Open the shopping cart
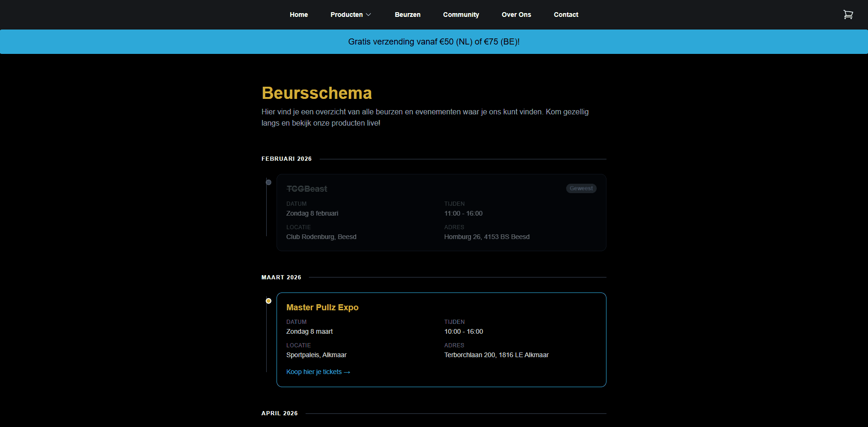The width and height of the screenshot is (868, 427). pyautogui.click(x=848, y=15)
